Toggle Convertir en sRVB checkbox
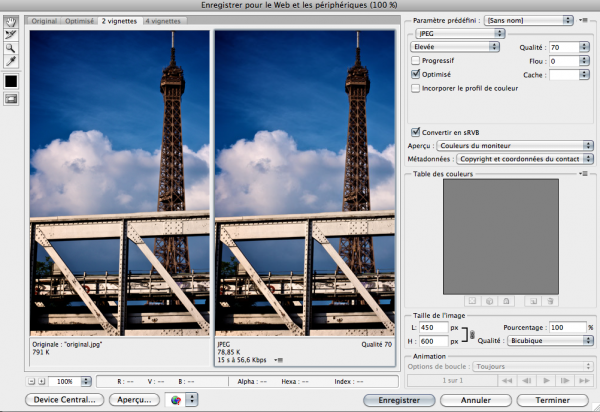 pyautogui.click(x=416, y=131)
